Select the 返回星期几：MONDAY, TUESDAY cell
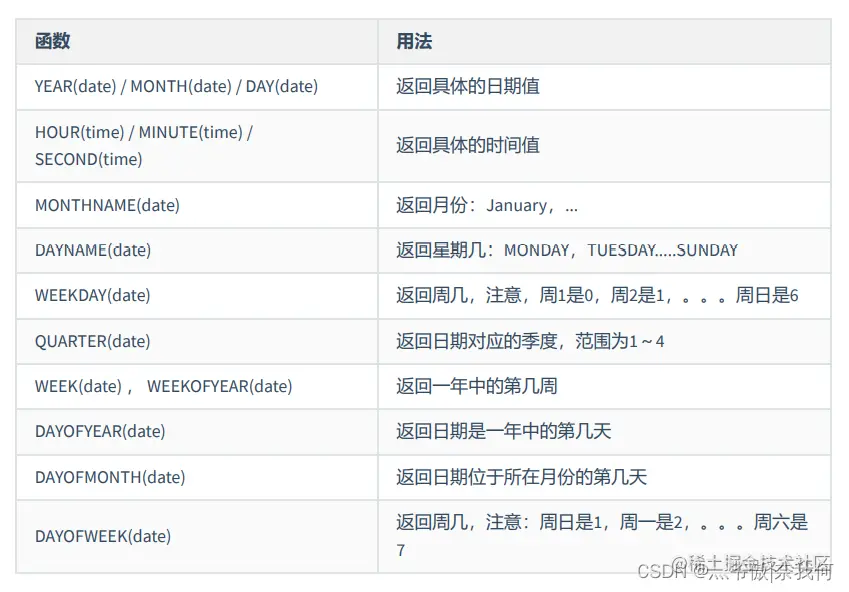 pyautogui.click(x=604, y=250)
